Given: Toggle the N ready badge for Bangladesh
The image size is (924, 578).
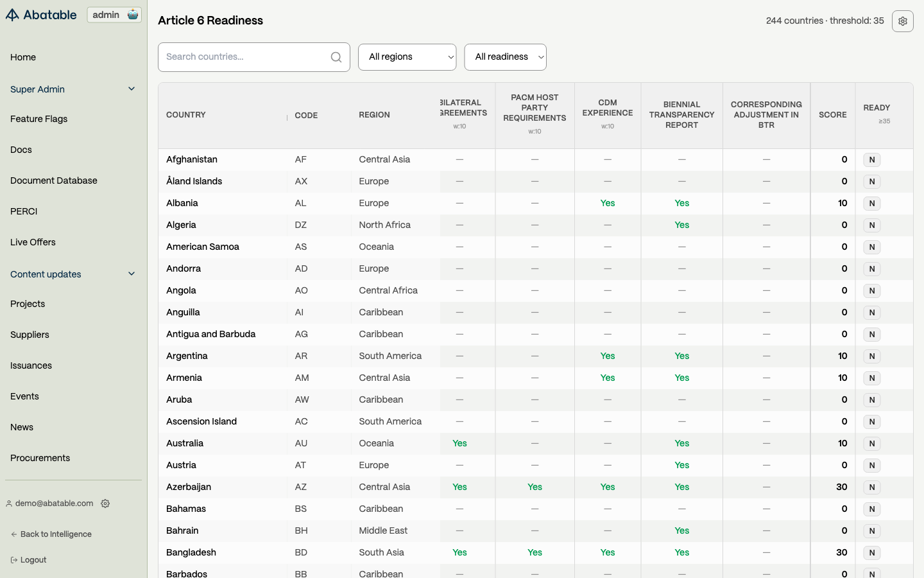Looking at the screenshot, I should (871, 553).
